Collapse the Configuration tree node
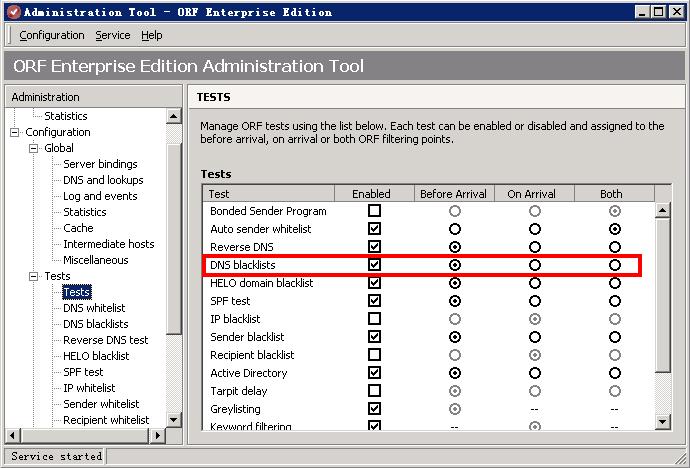The image size is (690, 468). click(x=15, y=132)
